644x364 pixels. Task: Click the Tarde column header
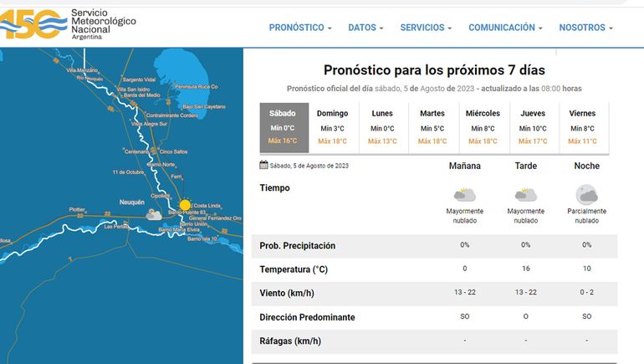pos(526,166)
